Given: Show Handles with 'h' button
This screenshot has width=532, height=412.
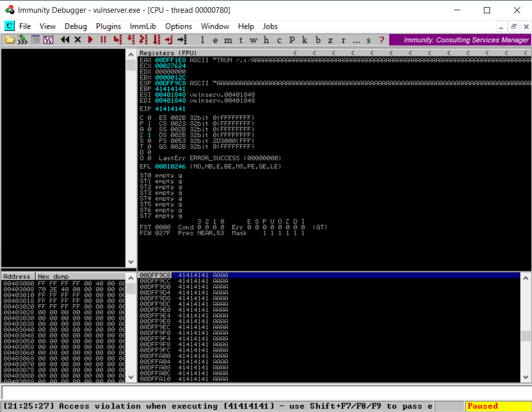Looking at the screenshot, I should click(266, 40).
